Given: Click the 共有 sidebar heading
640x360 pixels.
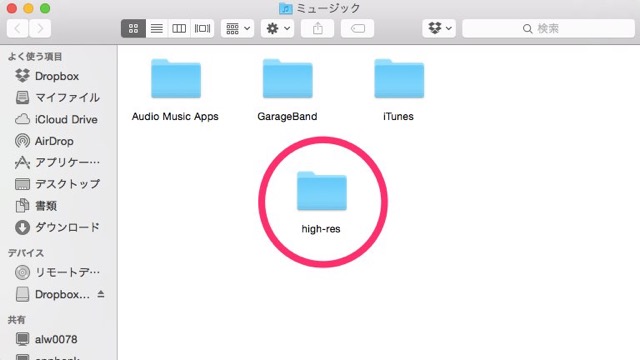Looking at the screenshot, I should pos(17,320).
